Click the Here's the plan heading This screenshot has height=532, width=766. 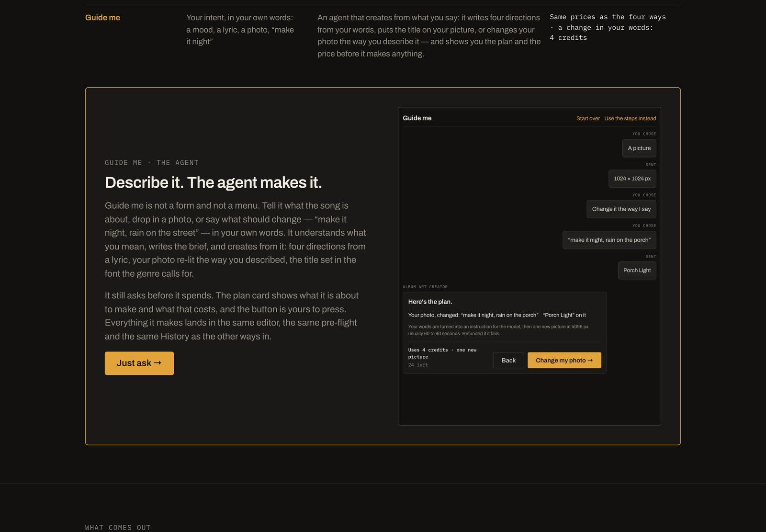click(x=430, y=302)
